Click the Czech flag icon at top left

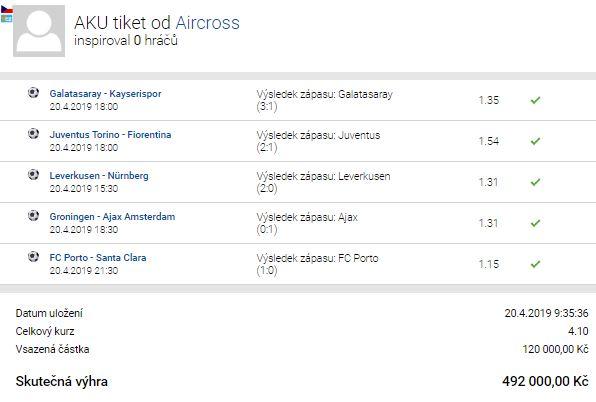pos(6,9)
